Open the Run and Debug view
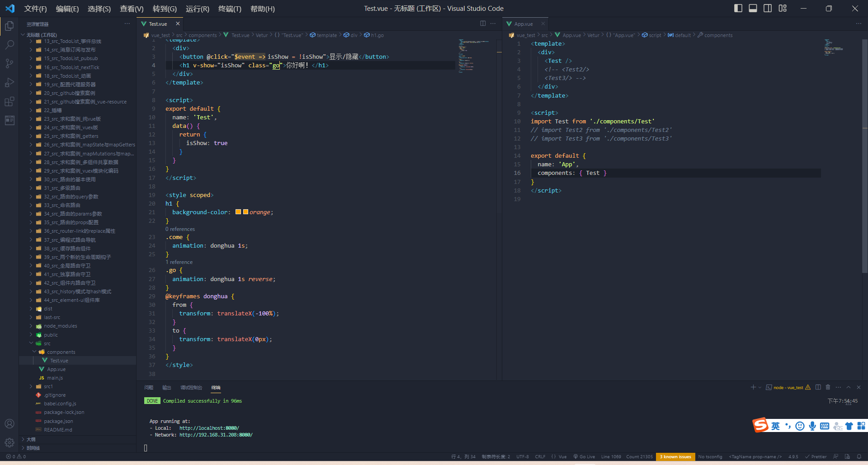This screenshot has height=465, width=868. tap(9, 83)
